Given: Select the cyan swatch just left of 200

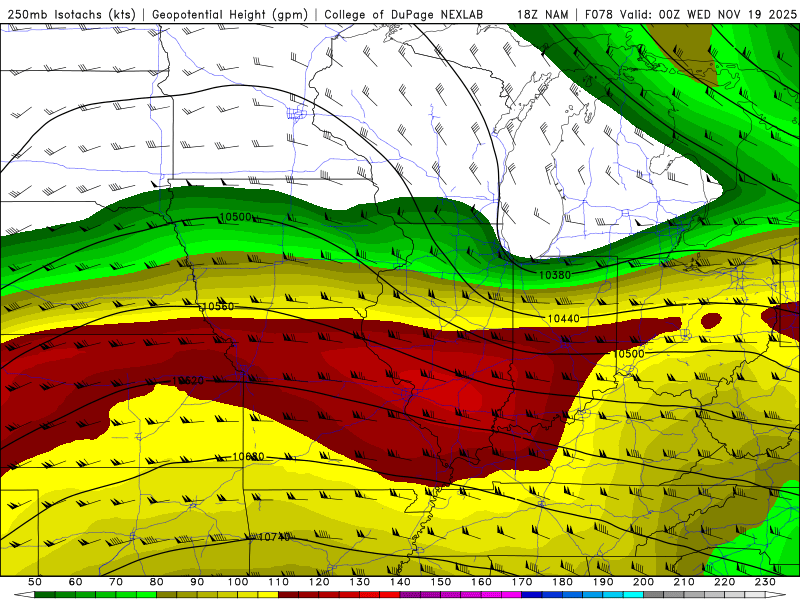Looking at the screenshot, I should [633, 595].
